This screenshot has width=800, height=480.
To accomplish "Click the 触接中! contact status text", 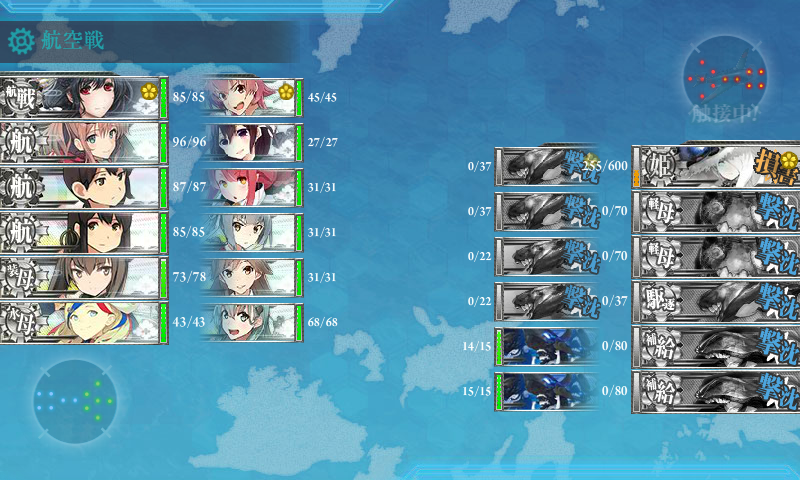I will coord(724,114).
